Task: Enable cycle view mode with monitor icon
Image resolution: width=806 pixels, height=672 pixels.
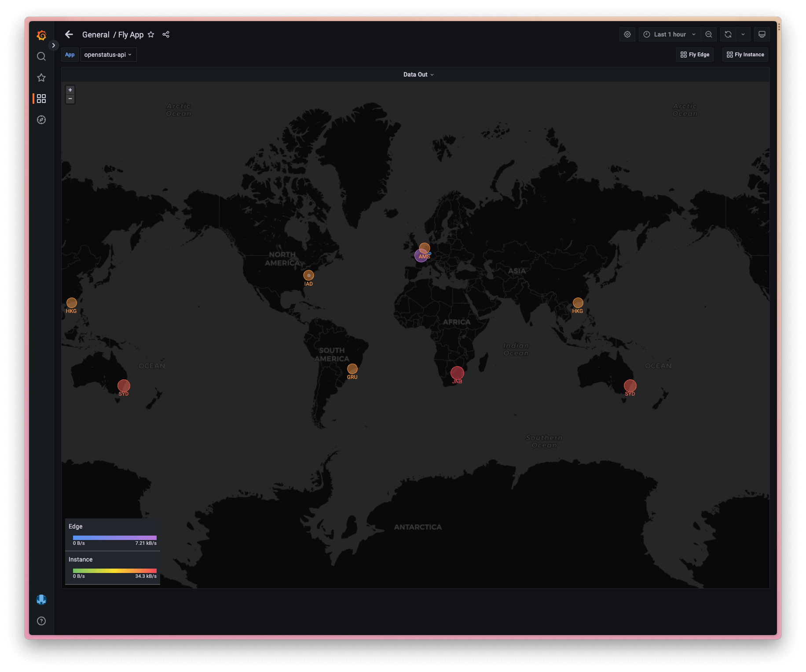Action: pos(762,34)
